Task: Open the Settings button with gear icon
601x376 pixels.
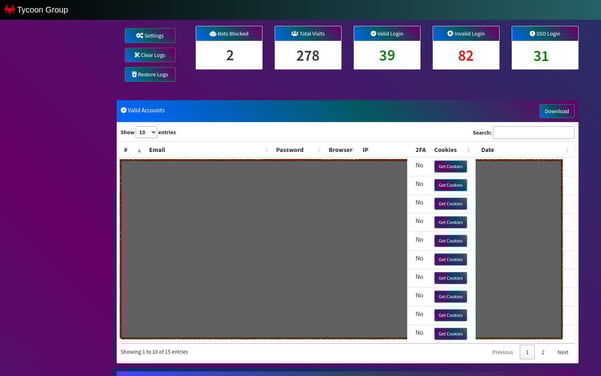Action: pyautogui.click(x=150, y=36)
